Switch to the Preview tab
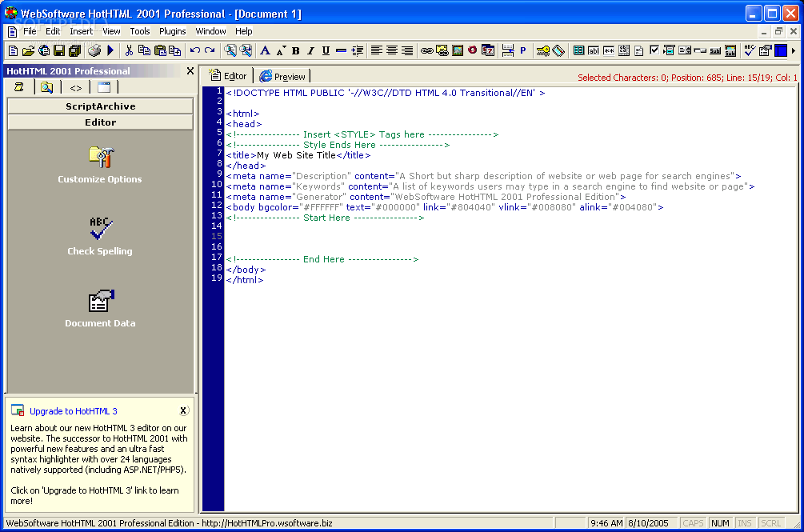This screenshot has height=532, width=804. click(x=283, y=76)
